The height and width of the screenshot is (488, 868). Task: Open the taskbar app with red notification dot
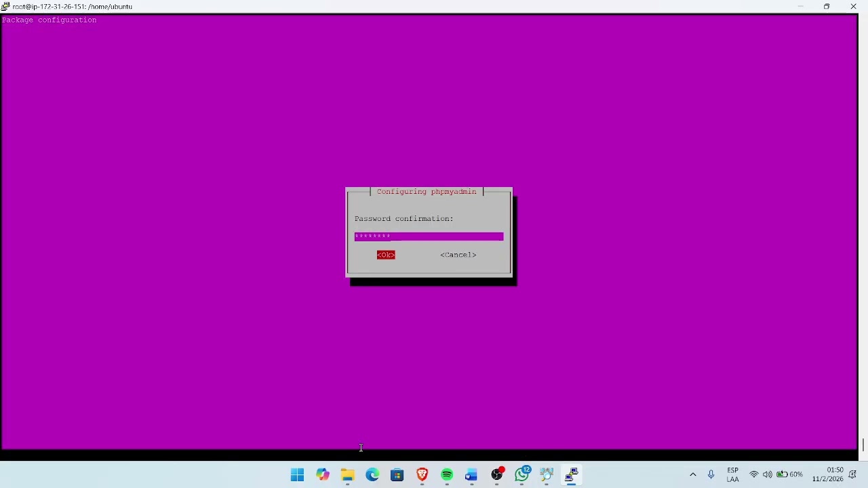497,475
